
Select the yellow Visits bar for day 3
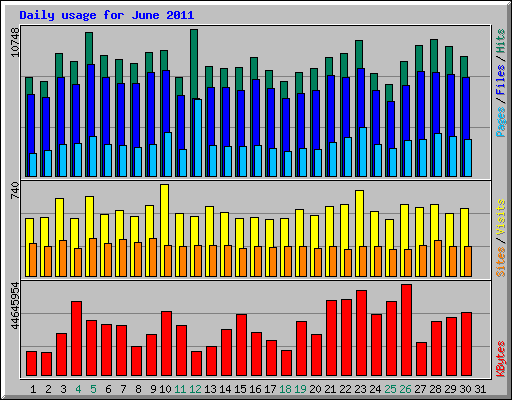pos(59,219)
